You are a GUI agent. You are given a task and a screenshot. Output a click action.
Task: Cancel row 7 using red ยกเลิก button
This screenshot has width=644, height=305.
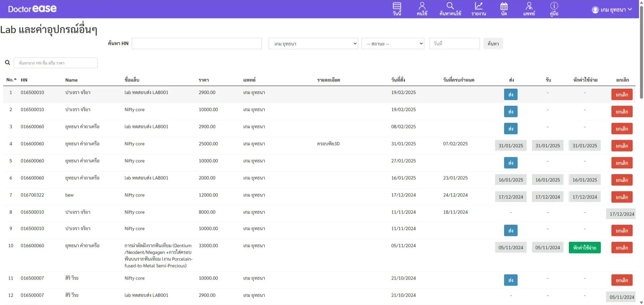[x=622, y=197]
